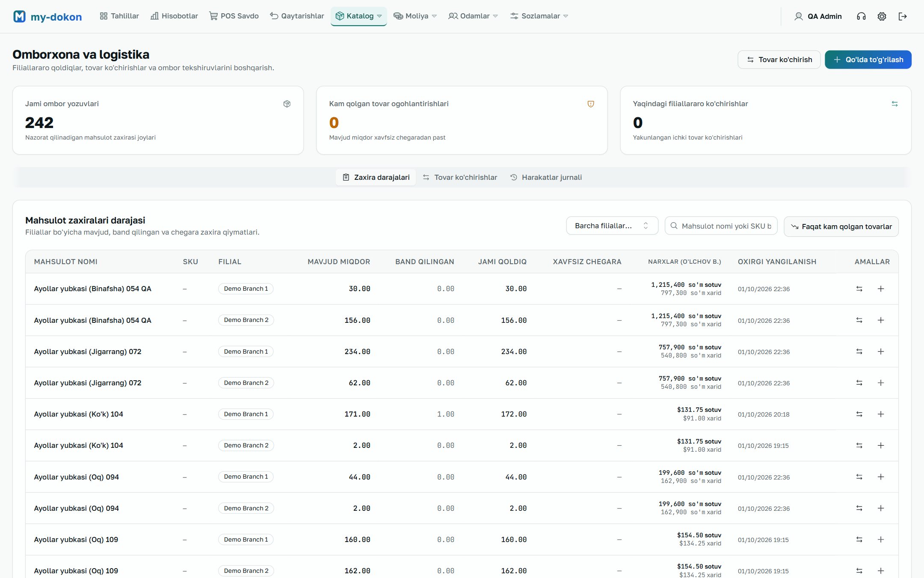This screenshot has width=924, height=578.
Task: Click the my-dokon logo icon
Action: pos(19,16)
